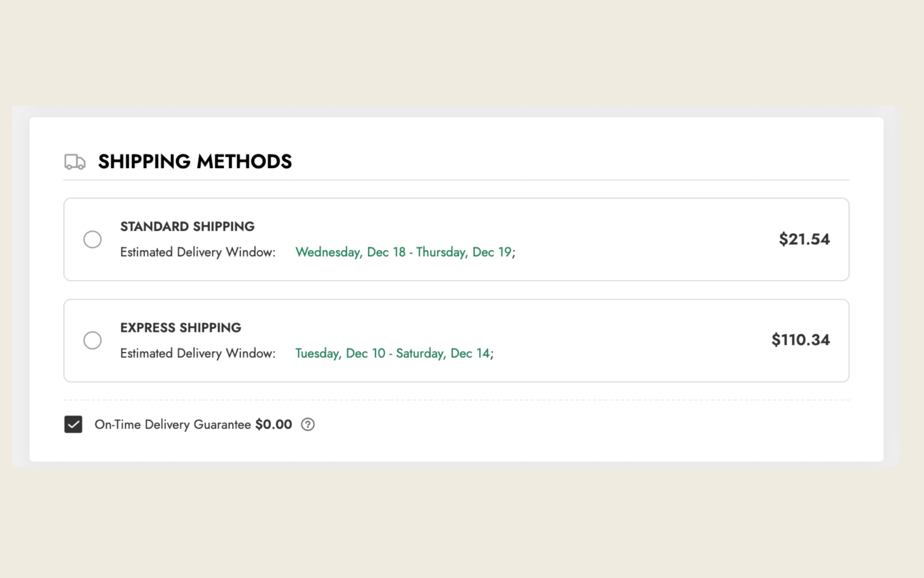The width and height of the screenshot is (924, 578).
Task: Click the semicolon after Dec 19
Action: (514, 253)
